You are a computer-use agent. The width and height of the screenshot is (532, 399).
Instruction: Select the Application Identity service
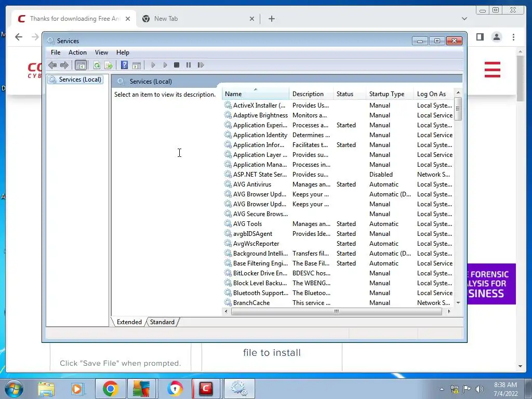tap(338, 135)
